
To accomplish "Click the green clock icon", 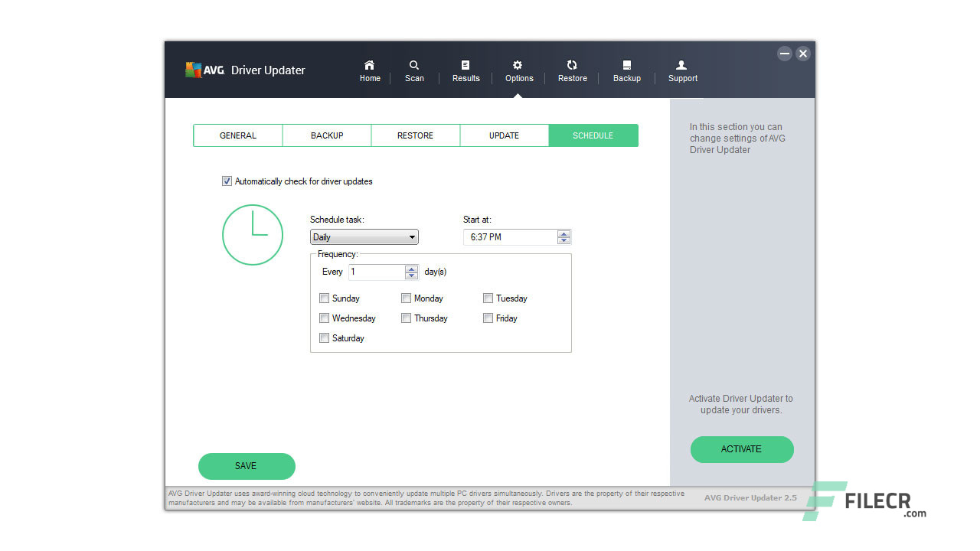I will [253, 235].
